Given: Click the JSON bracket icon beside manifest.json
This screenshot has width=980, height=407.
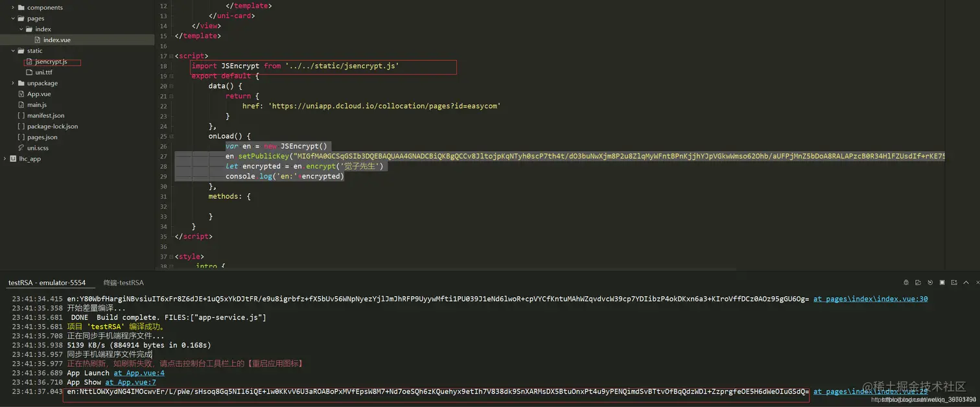Looking at the screenshot, I should click(21, 115).
